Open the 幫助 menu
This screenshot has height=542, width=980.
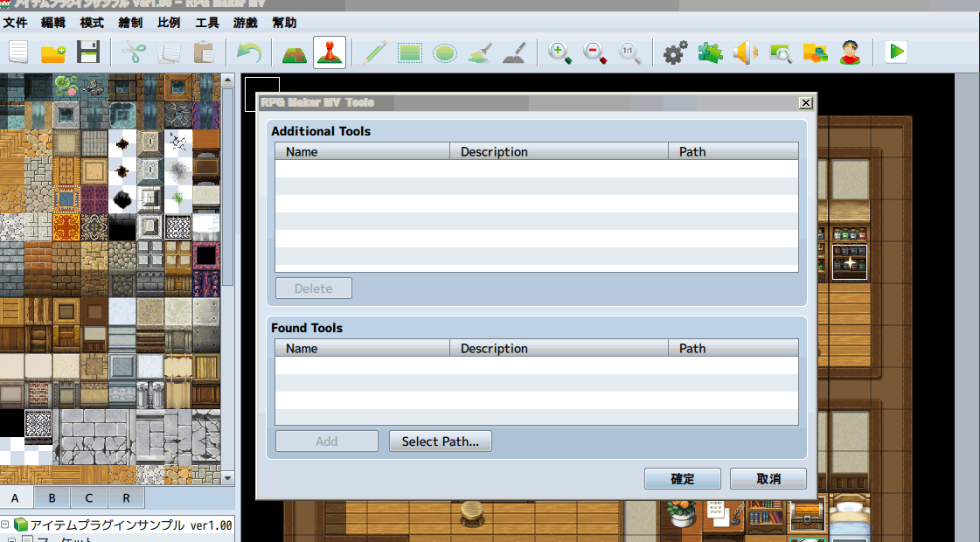(x=284, y=23)
